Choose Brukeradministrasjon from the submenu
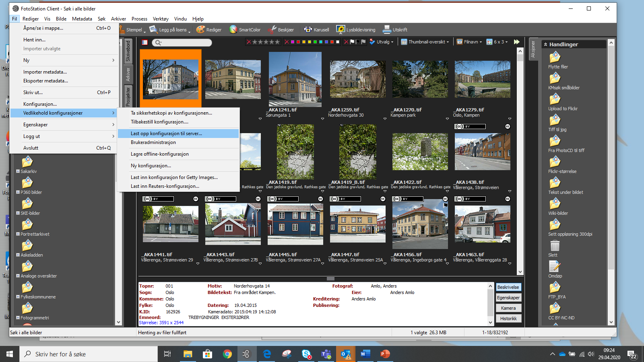This screenshot has height=362, width=644. pyautogui.click(x=153, y=142)
